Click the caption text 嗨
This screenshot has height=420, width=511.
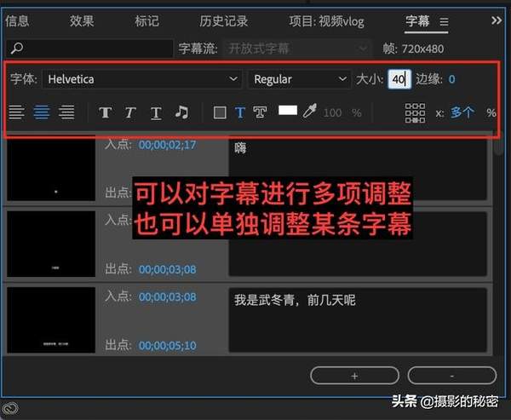(x=240, y=148)
